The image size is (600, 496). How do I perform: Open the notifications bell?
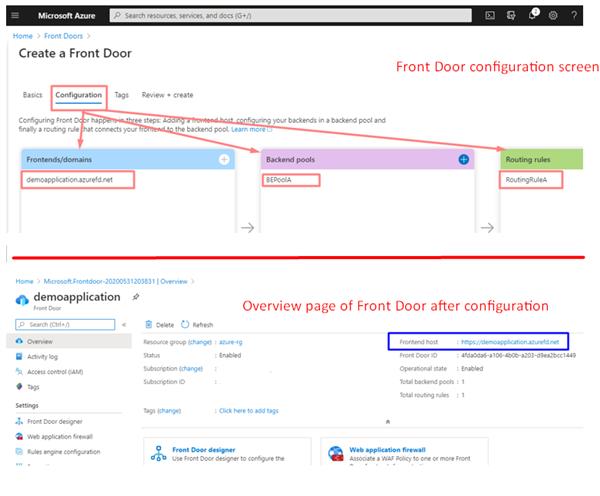[531, 16]
